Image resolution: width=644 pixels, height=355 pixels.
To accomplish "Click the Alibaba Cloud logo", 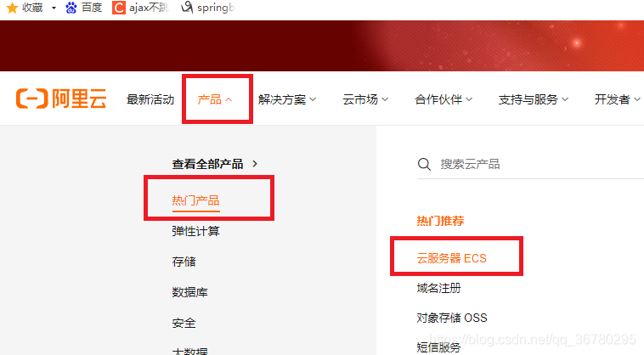I will click(x=61, y=99).
